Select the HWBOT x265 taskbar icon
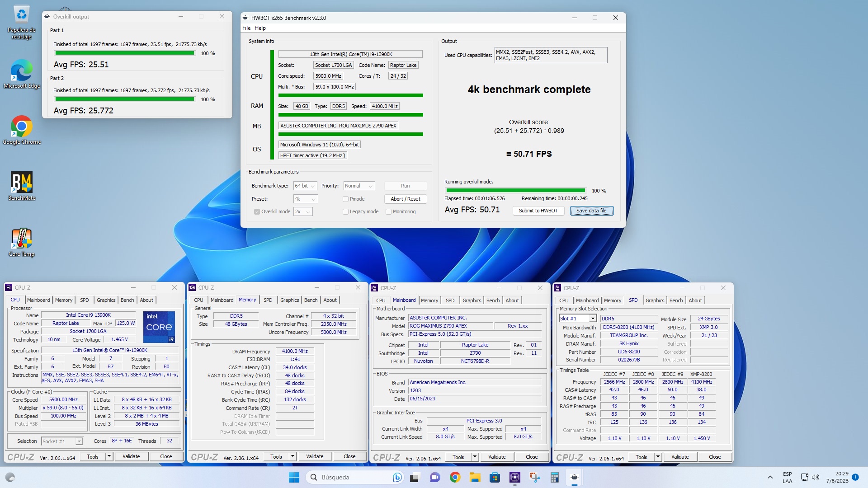The image size is (868, 488). (575, 477)
